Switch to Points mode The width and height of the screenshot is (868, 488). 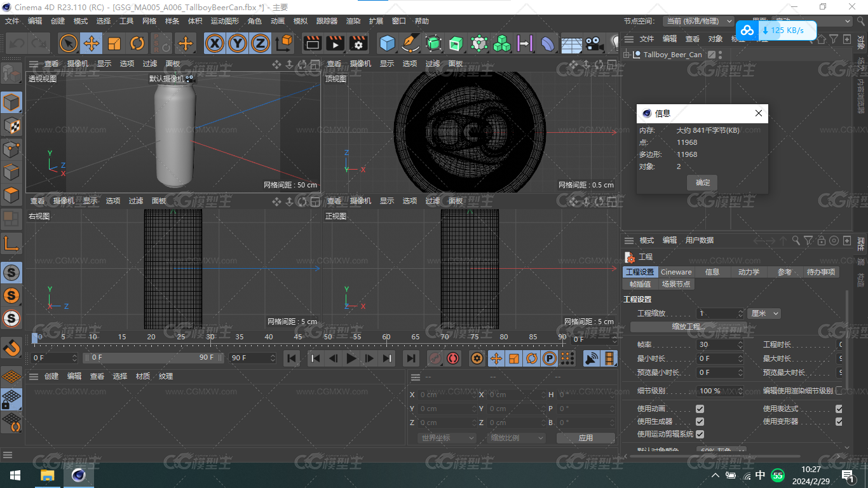click(11, 149)
